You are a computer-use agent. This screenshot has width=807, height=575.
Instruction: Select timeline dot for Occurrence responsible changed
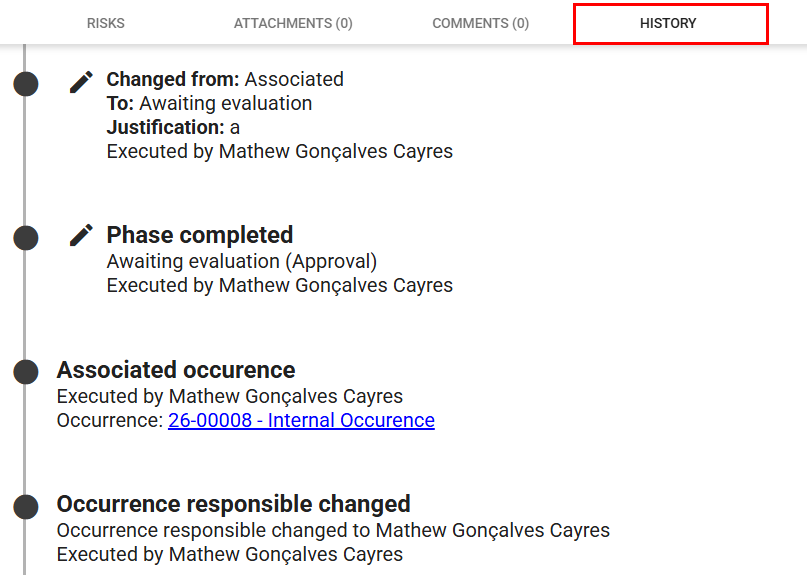26,506
